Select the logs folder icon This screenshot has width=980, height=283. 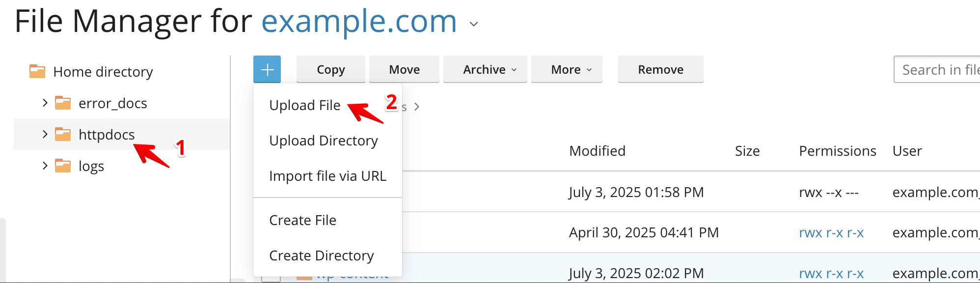click(x=63, y=166)
